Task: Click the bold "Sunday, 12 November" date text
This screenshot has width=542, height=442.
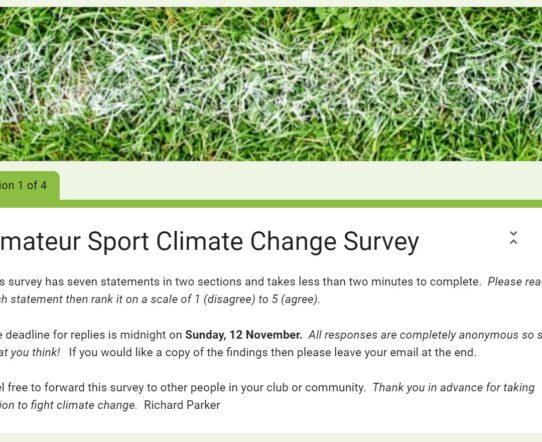Action: pyautogui.click(x=243, y=335)
